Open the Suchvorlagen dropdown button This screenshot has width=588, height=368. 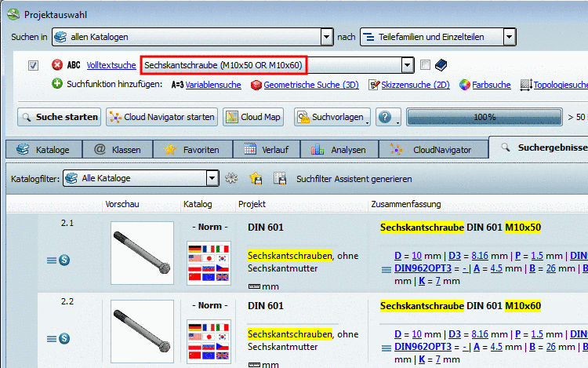tap(332, 117)
